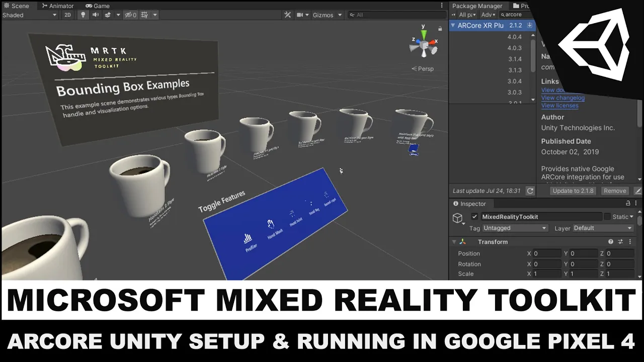Click the version list scrollbar thumb
The height and width of the screenshot is (362, 644).
pyautogui.click(x=533, y=56)
